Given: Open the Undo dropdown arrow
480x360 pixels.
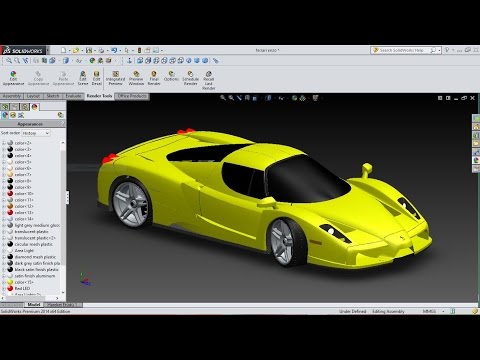Looking at the screenshot, I should click(120, 51).
